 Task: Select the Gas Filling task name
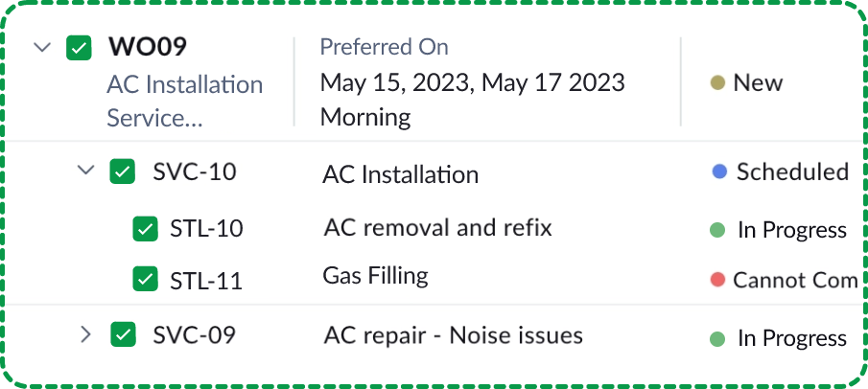375,277
